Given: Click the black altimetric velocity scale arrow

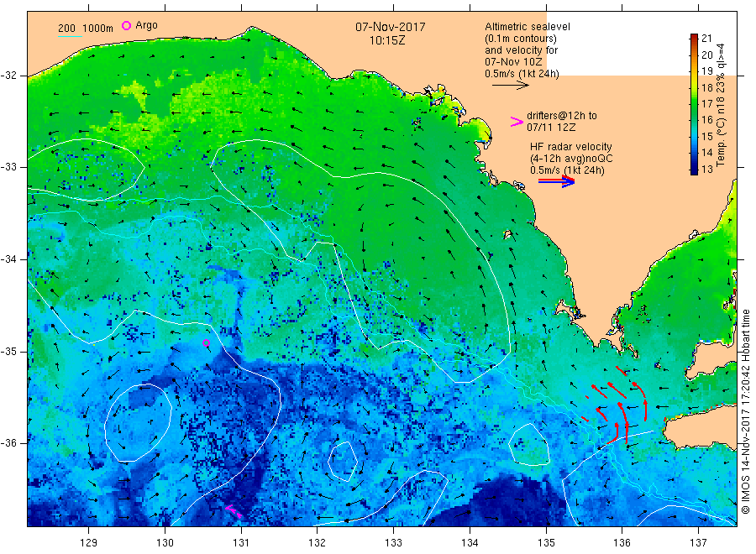Looking at the screenshot, I should [x=510, y=86].
